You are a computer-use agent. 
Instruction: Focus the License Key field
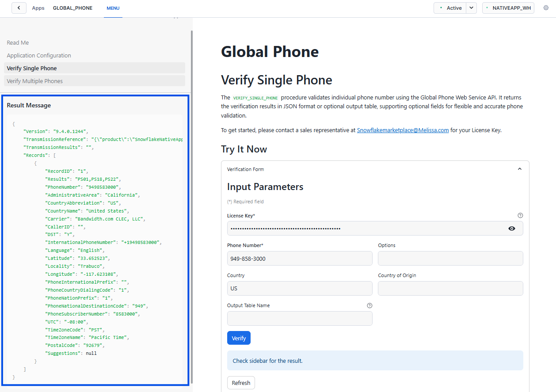pos(375,228)
